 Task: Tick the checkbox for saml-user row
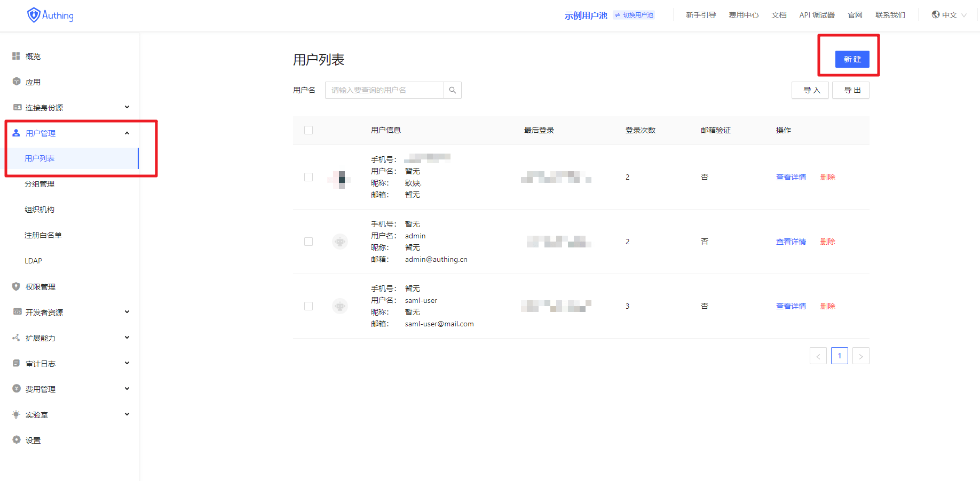pos(308,306)
